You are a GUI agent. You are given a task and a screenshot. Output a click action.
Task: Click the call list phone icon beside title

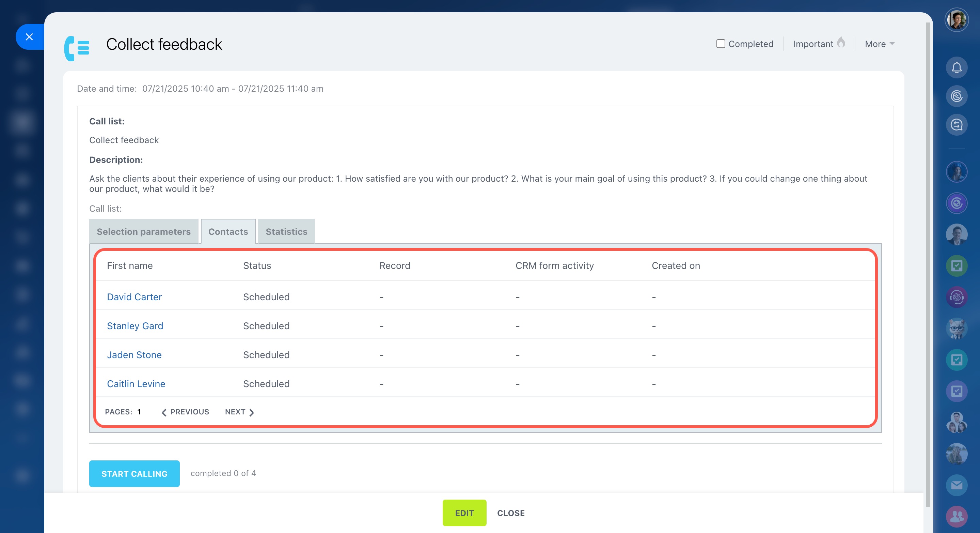point(77,48)
